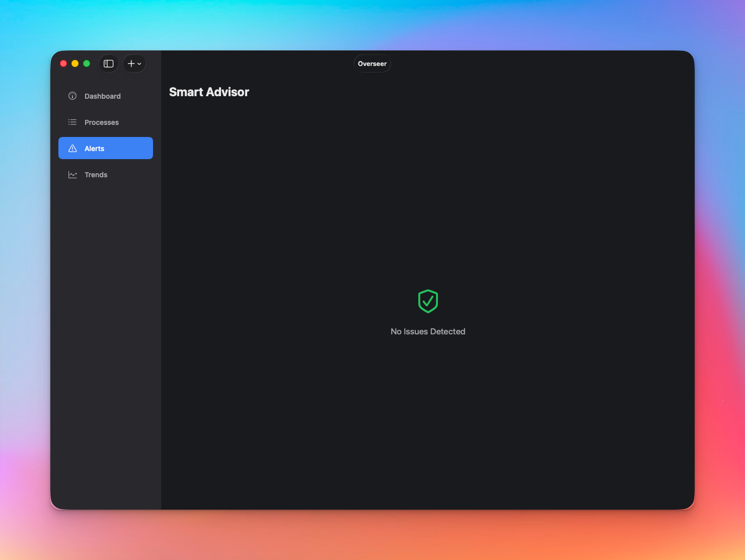Minimize the window with yellow button

tap(75, 63)
